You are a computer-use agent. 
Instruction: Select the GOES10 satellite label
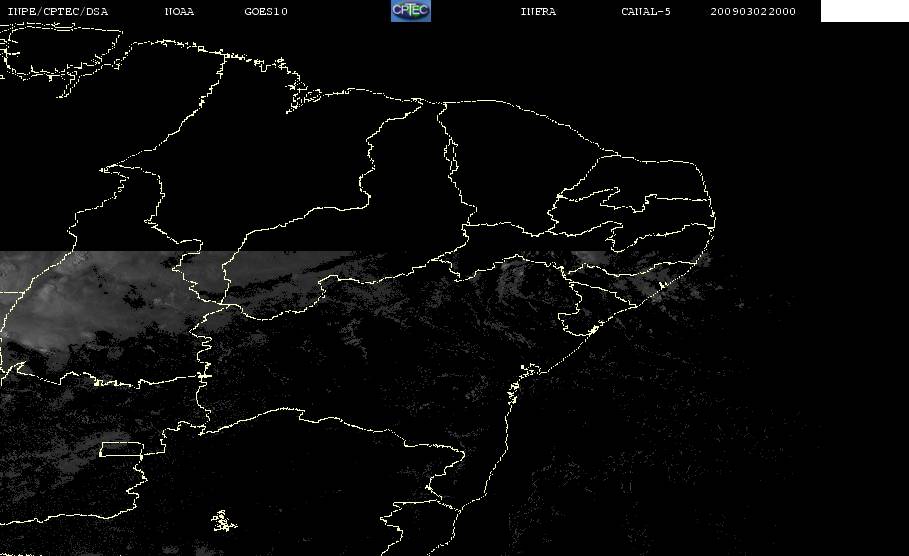pyautogui.click(x=266, y=12)
